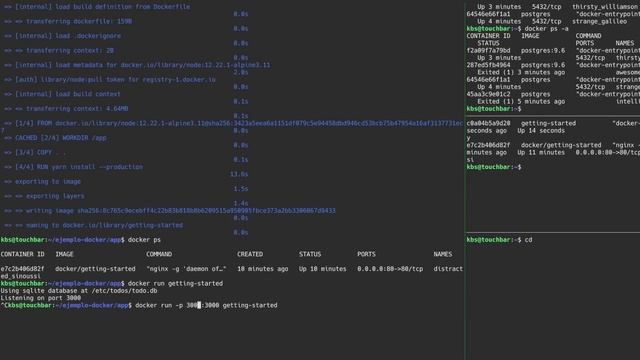
Task: Select the 'cd' command in bottom-right pane
Action: 529,240
